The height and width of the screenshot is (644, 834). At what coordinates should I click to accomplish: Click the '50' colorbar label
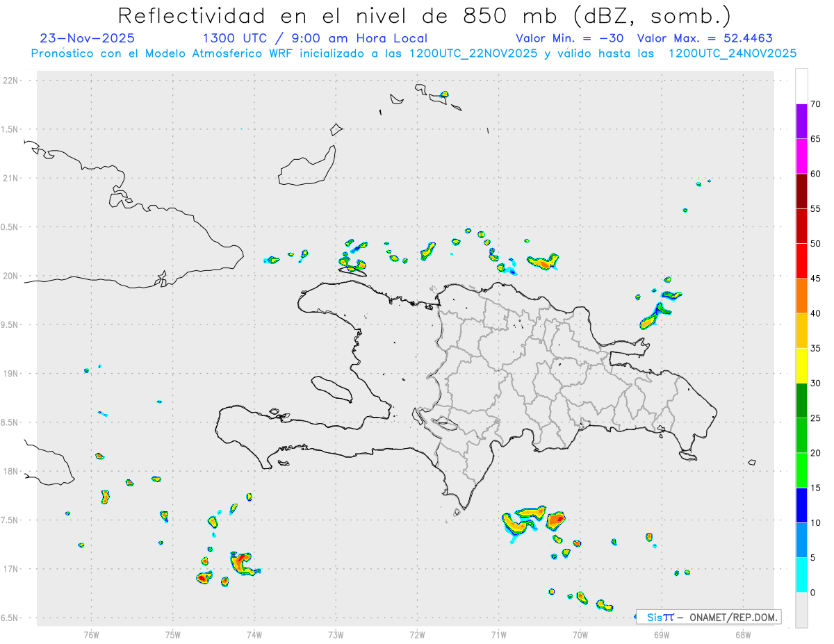pos(815,244)
